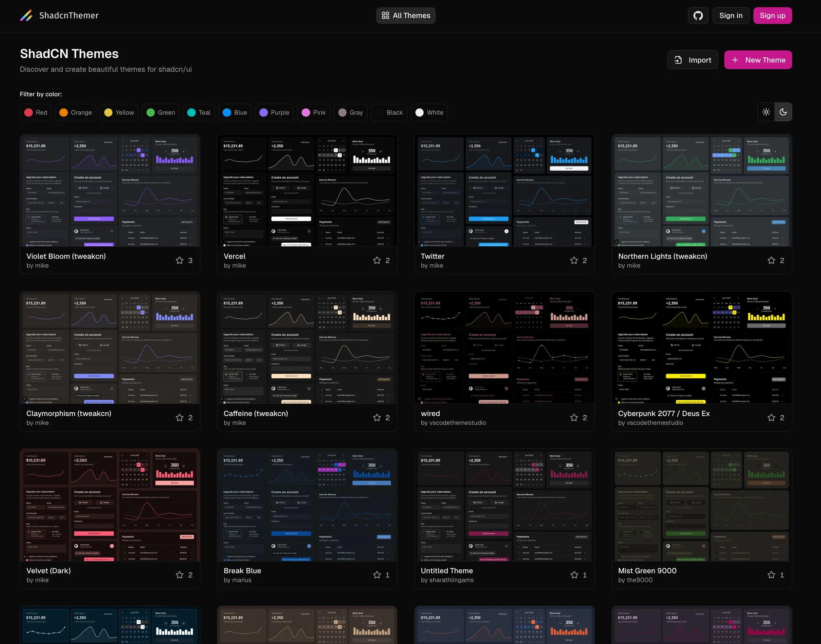This screenshot has height=644, width=821.
Task: Star the Break Blue theme
Action: (x=377, y=575)
